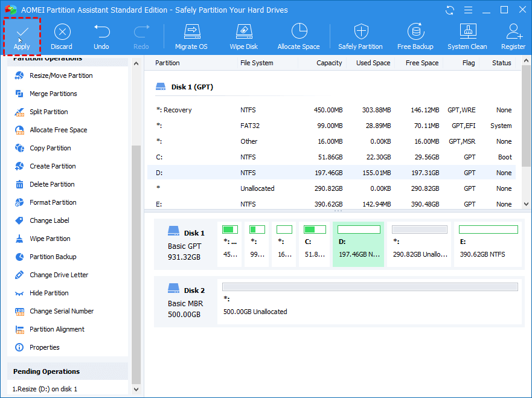Open the Migrate OS wizard

tap(191, 36)
